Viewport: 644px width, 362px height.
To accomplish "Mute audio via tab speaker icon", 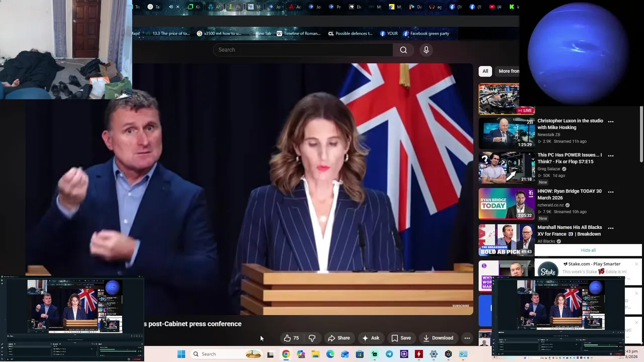I will [x=171, y=7].
